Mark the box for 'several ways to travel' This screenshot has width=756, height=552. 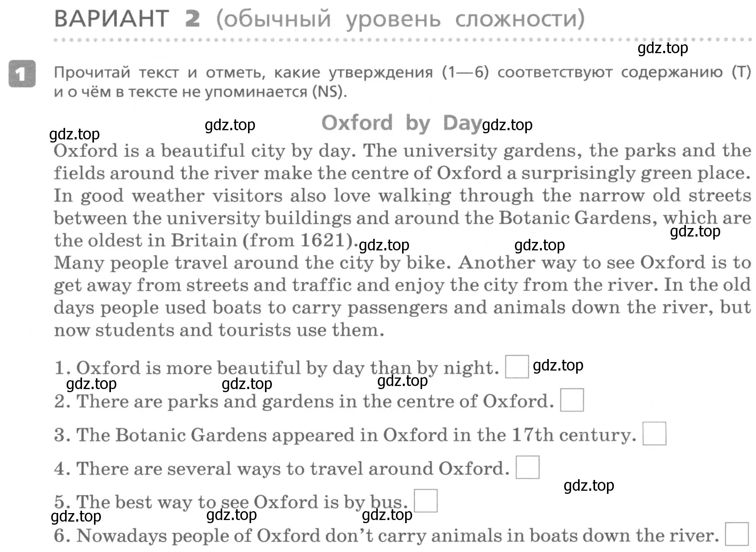coord(527,467)
